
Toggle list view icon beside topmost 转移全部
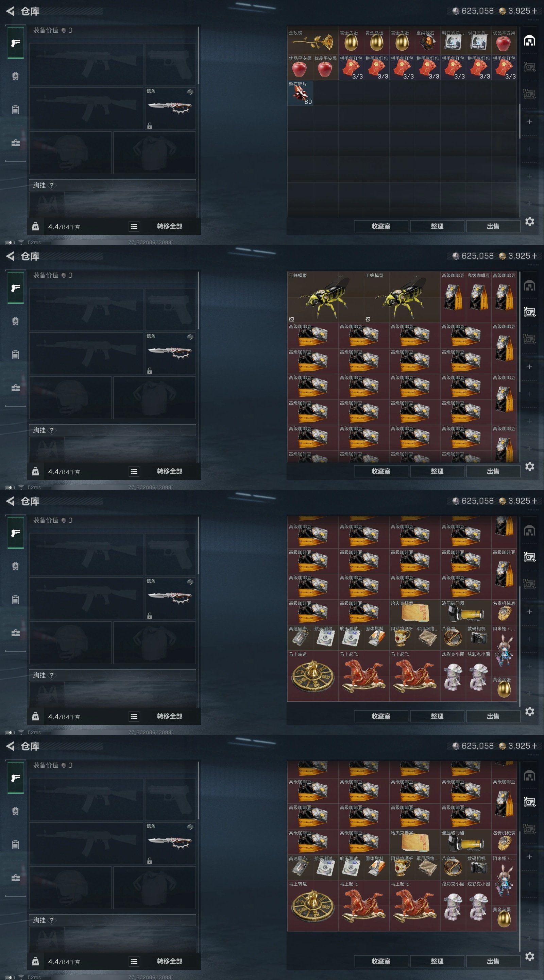[x=134, y=226]
